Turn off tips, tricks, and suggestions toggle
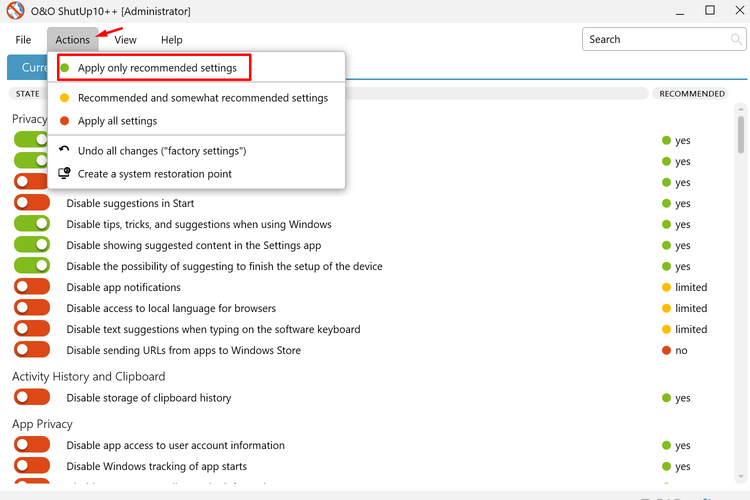The height and width of the screenshot is (500, 750). [x=32, y=224]
